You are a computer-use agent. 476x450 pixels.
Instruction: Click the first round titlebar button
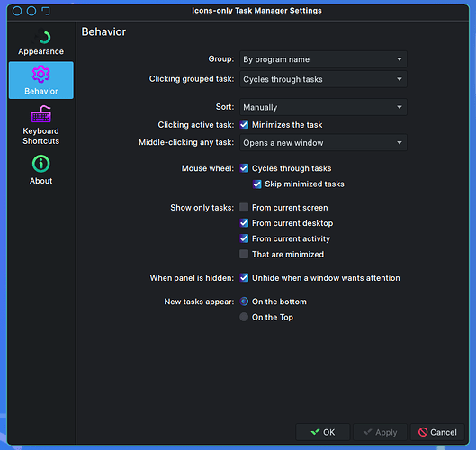pyautogui.click(x=17, y=11)
